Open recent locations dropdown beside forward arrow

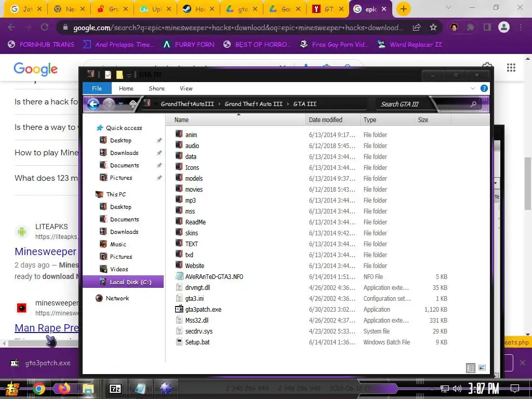click(121, 104)
